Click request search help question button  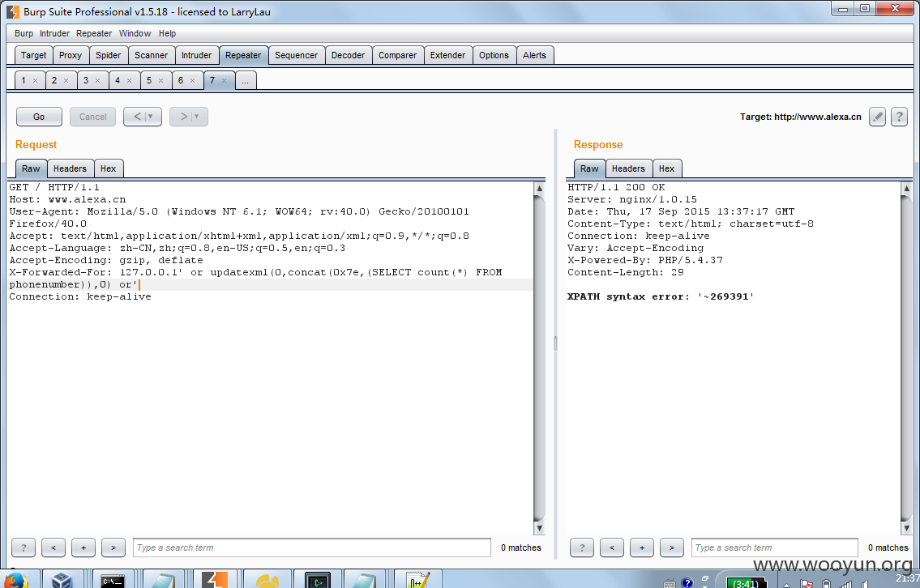[x=24, y=548]
